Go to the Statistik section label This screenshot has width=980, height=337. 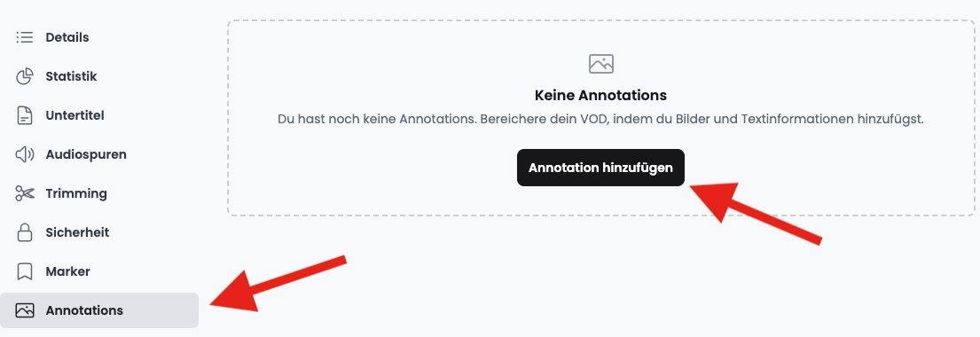pyautogui.click(x=71, y=77)
